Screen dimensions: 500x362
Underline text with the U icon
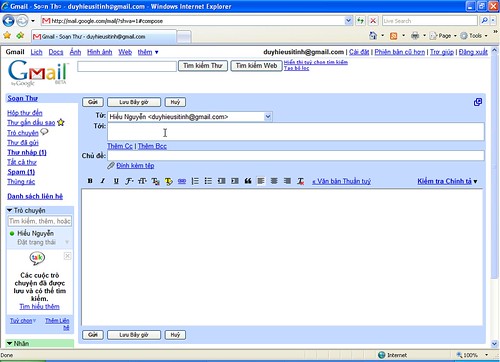point(116,181)
